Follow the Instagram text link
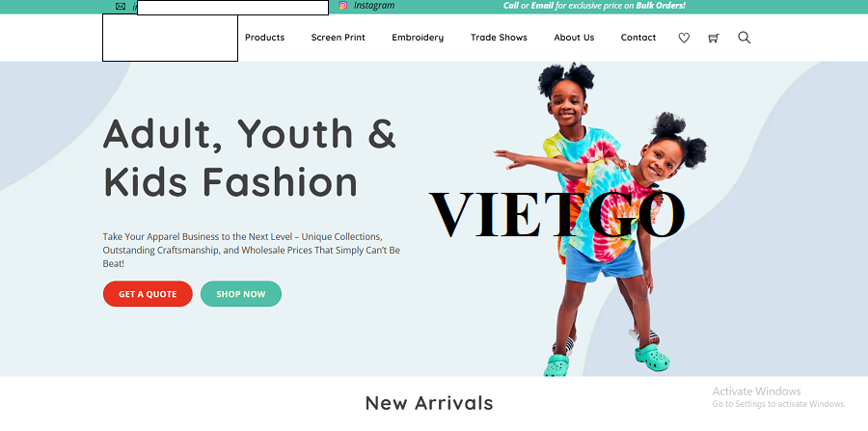Screen dimensions: 868x431 [374, 6]
